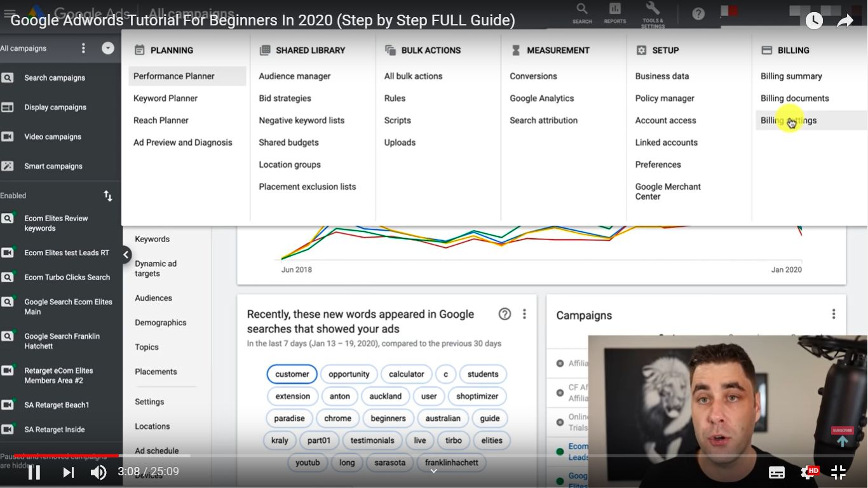Click the Watch Later clock icon
The height and width of the screenshot is (488, 868).
pyautogui.click(x=814, y=21)
